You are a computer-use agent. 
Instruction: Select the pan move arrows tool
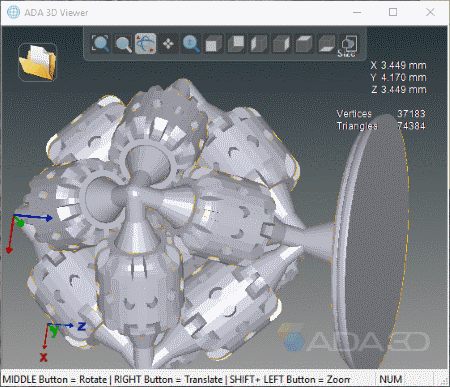coord(168,44)
